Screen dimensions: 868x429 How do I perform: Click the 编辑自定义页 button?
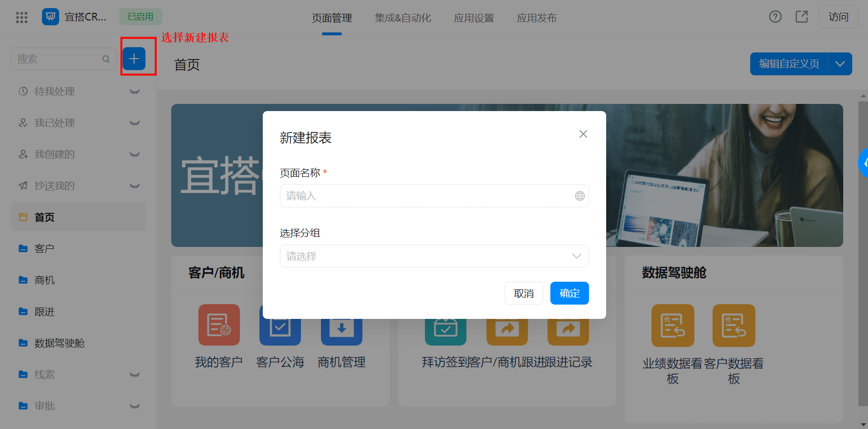click(x=789, y=64)
